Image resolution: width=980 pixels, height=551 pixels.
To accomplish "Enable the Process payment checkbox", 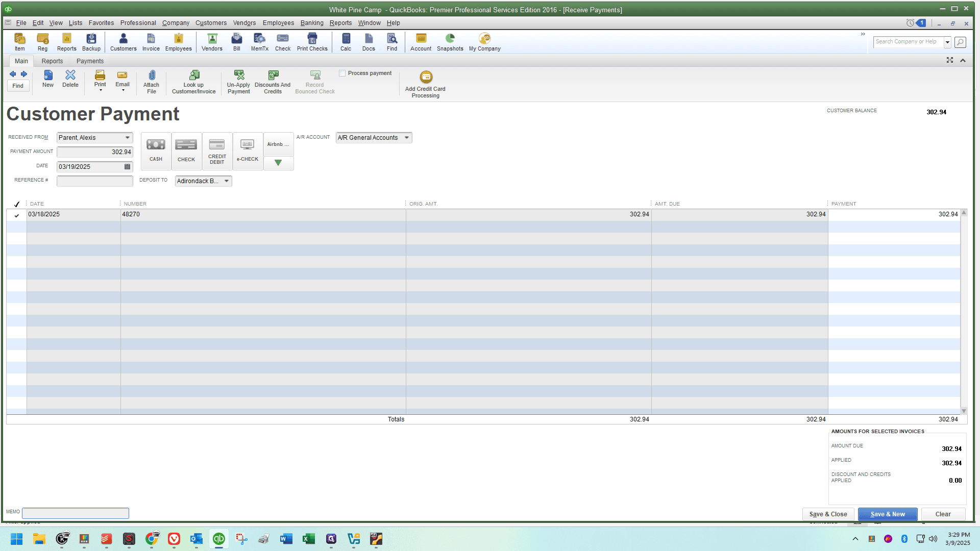I will click(342, 73).
